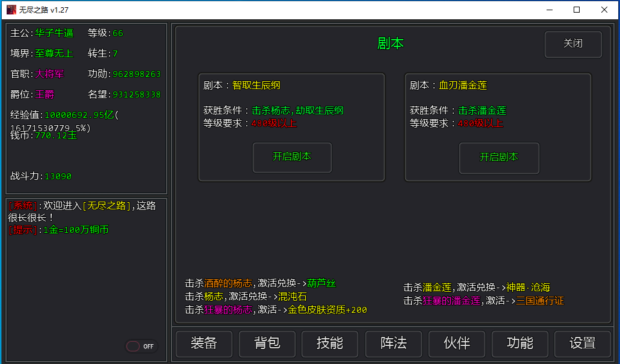This screenshot has height=364, width=620.
Task: Open the 装备 equipment tab
Action: [x=203, y=344]
